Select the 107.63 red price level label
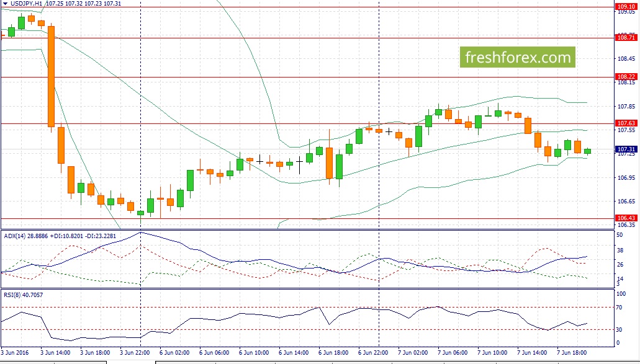Viewport: 640px width, 364px height. pos(626,123)
